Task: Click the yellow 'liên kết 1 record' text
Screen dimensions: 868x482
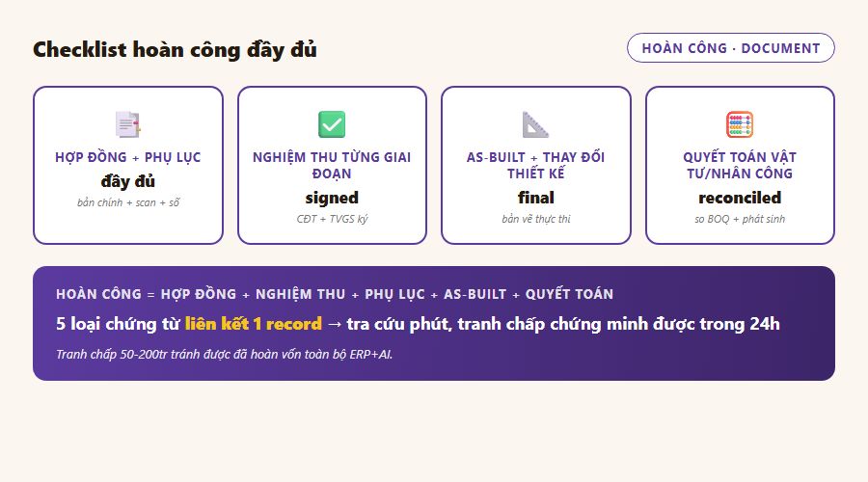Action: coord(253,324)
